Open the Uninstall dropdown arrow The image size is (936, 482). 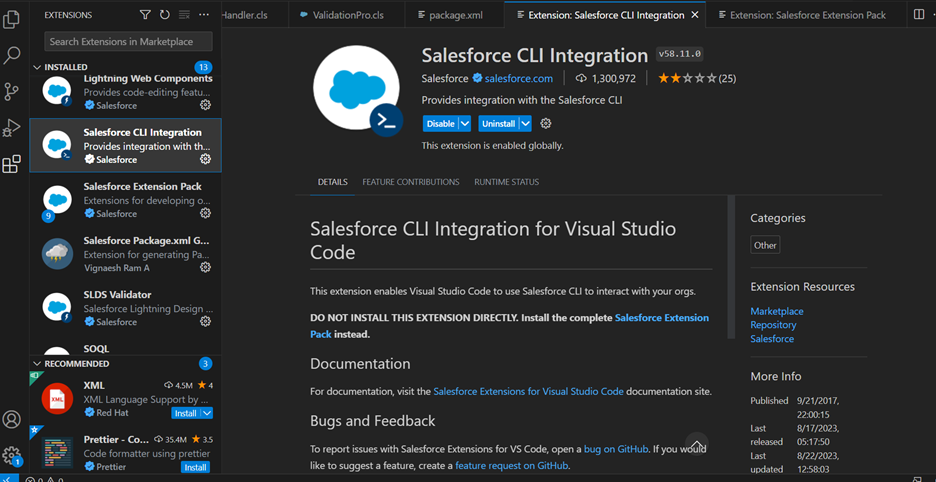pos(525,124)
